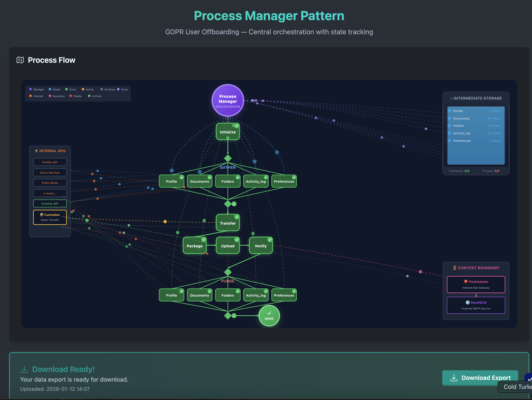Expand the GATHER gateway diamond
532x400 pixels.
[x=227, y=158]
